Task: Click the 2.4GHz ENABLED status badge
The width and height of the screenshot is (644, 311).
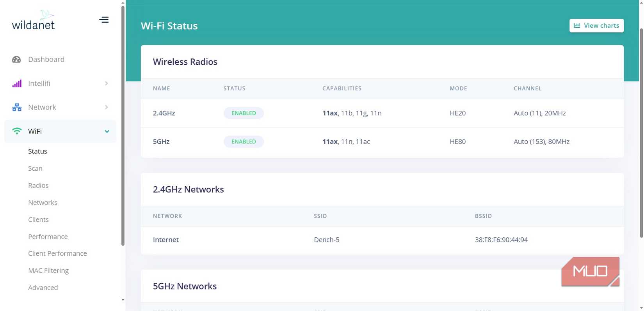Action: click(244, 113)
